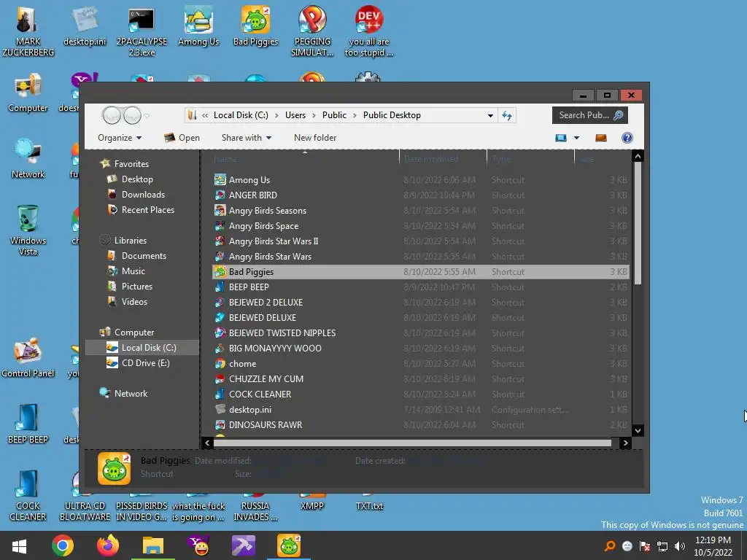Click the volume speaker tray icon
The height and width of the screenshot is (560, 747).
tap(680, 546)
